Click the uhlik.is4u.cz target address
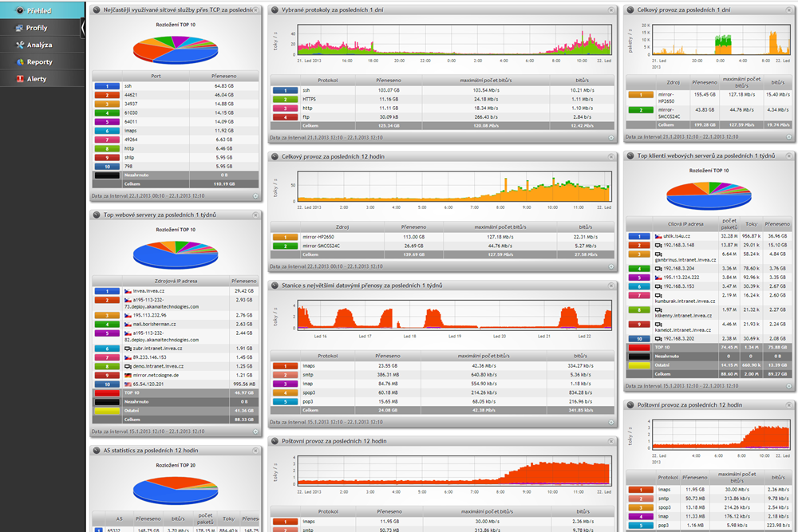 (x=677, y=236)
